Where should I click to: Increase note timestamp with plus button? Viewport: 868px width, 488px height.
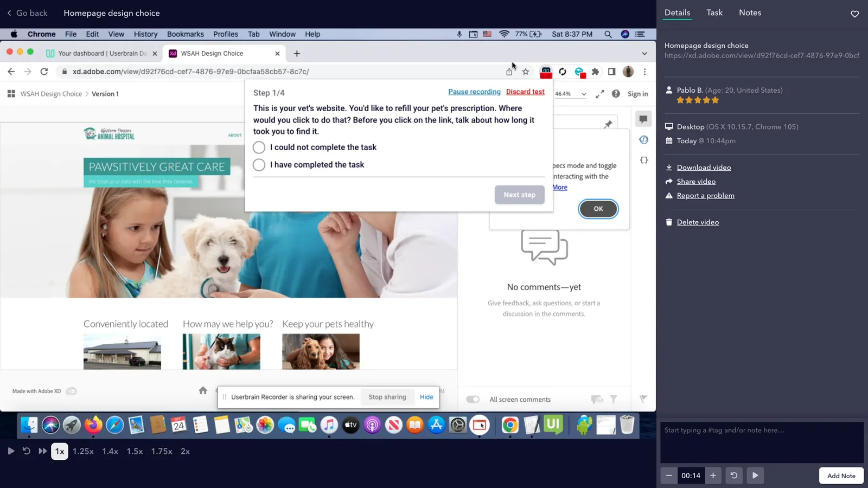pyautogui.click(x=713, y=476)
